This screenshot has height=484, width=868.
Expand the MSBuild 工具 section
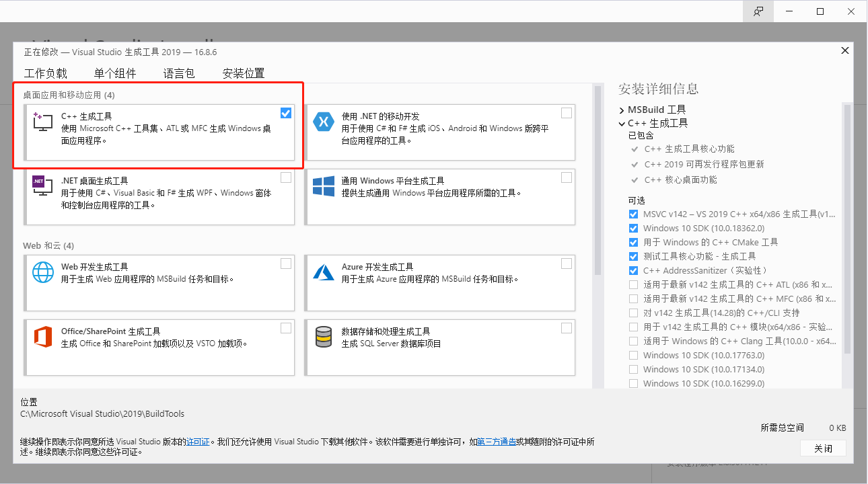coord(622,110)
